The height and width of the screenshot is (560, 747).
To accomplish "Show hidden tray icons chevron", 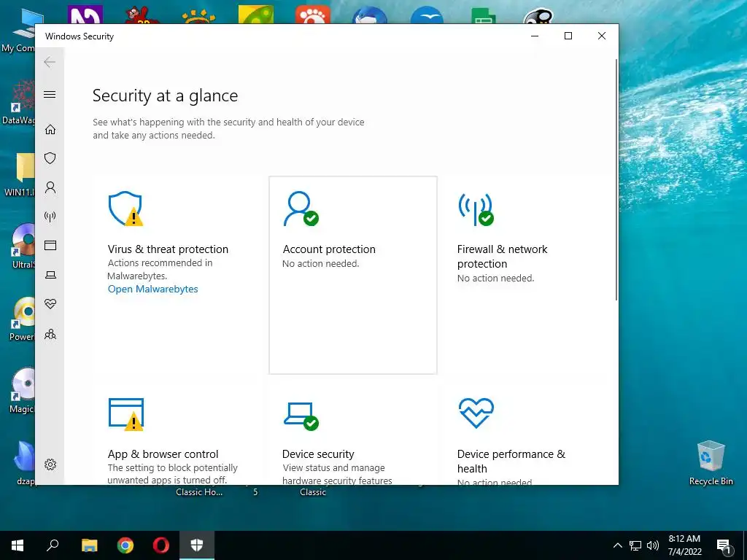I will click(617, 545).
